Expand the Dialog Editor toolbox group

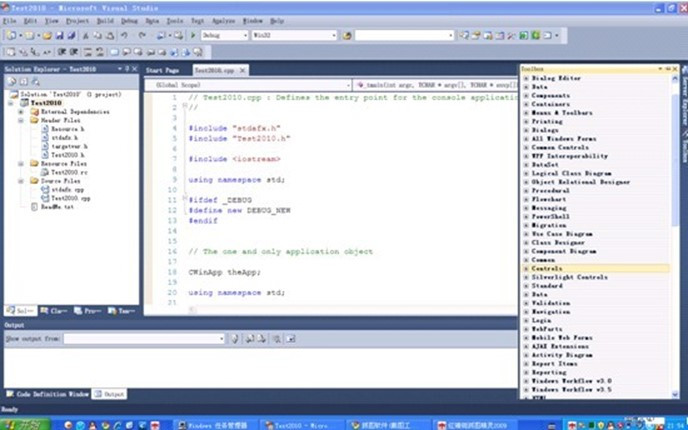click(x=526, y=78)
